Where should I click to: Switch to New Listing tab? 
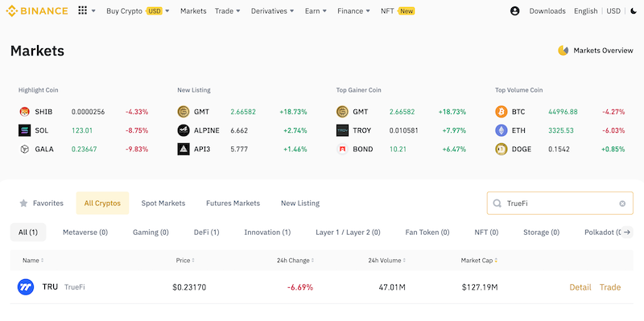(299, 203)
